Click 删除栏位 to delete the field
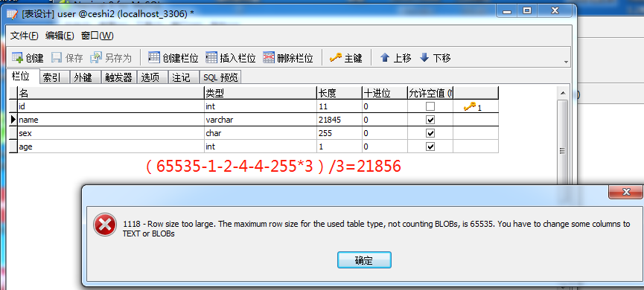This screenshot has height=290, width=644. point(288,58)
